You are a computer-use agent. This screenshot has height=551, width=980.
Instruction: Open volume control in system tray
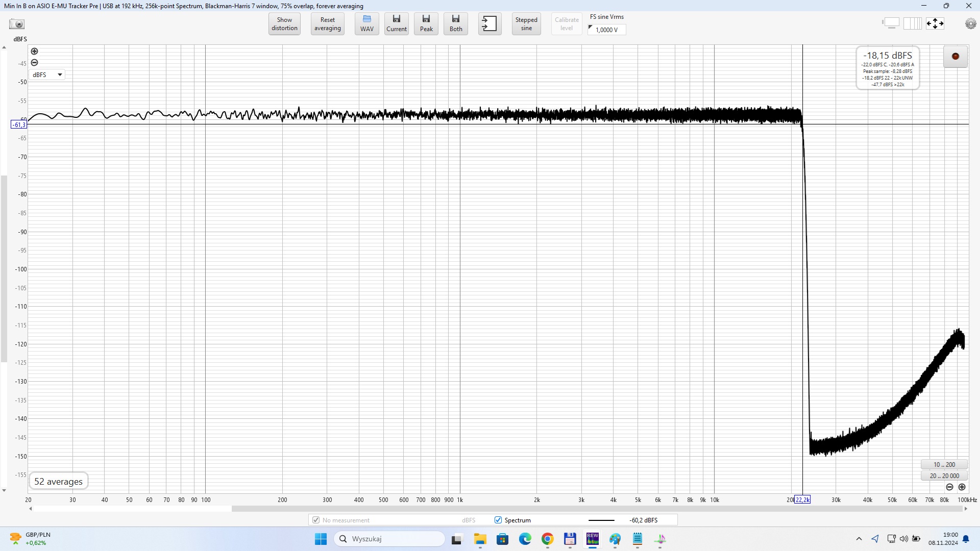click(903, 539)
